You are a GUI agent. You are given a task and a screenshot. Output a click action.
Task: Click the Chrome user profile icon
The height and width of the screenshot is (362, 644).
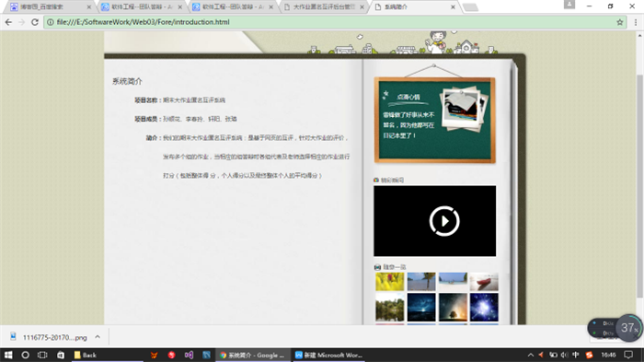coord(569,5)
